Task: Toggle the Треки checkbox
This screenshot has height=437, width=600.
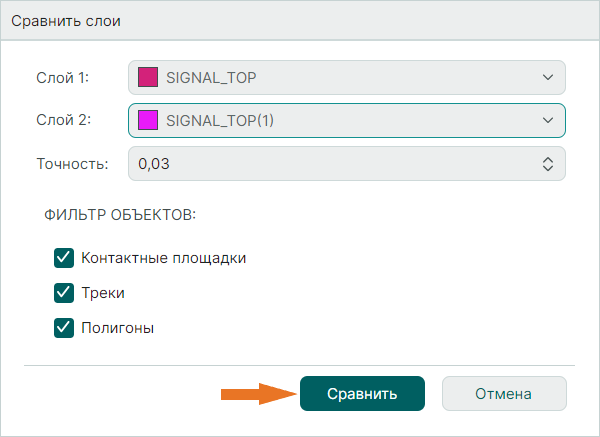Action: pos(64,293)
